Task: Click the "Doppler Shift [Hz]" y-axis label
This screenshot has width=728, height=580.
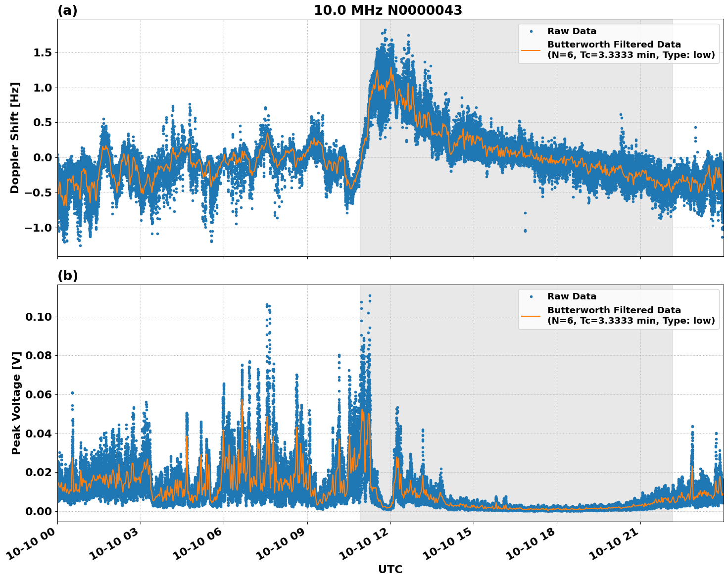Action: pos(15,138)
